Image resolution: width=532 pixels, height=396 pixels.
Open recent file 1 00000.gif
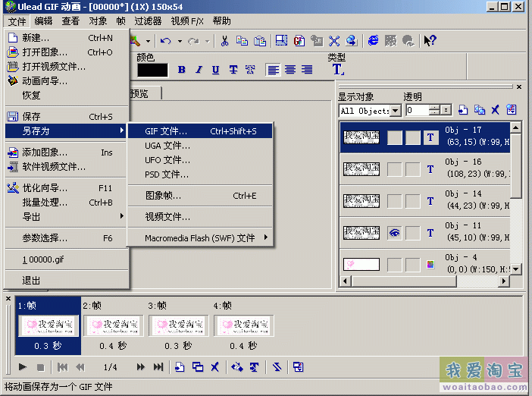(67, 259)
